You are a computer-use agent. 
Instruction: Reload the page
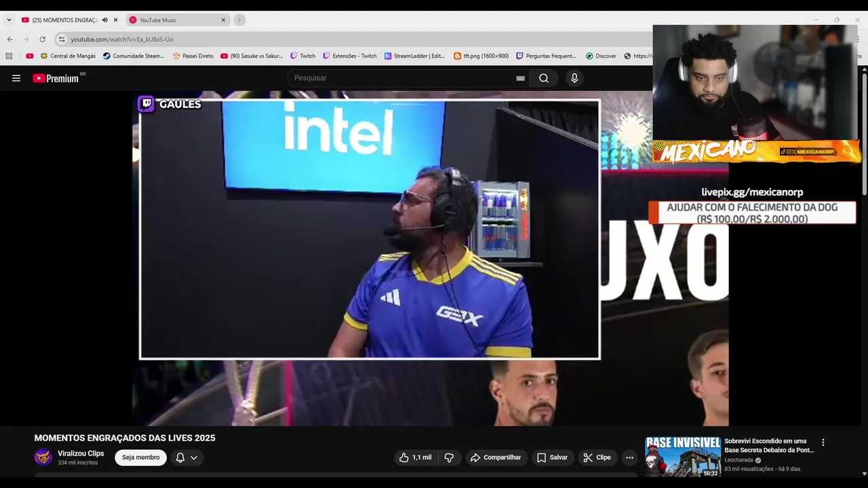(43, 39)
